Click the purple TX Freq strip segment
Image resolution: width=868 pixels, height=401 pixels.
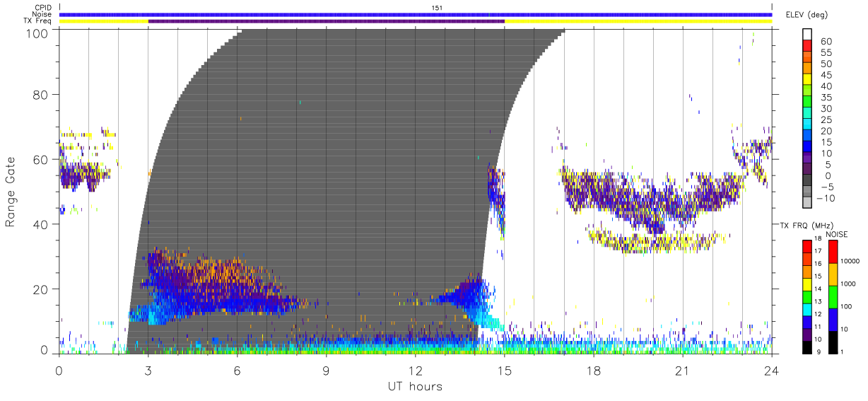point(327,21)
